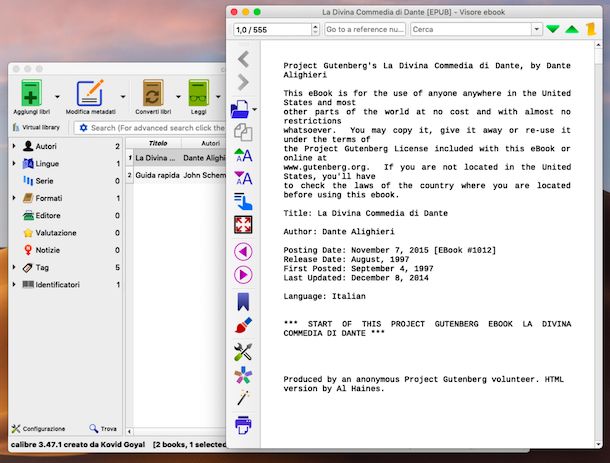Open Leggi dropdown arrow

218,96
